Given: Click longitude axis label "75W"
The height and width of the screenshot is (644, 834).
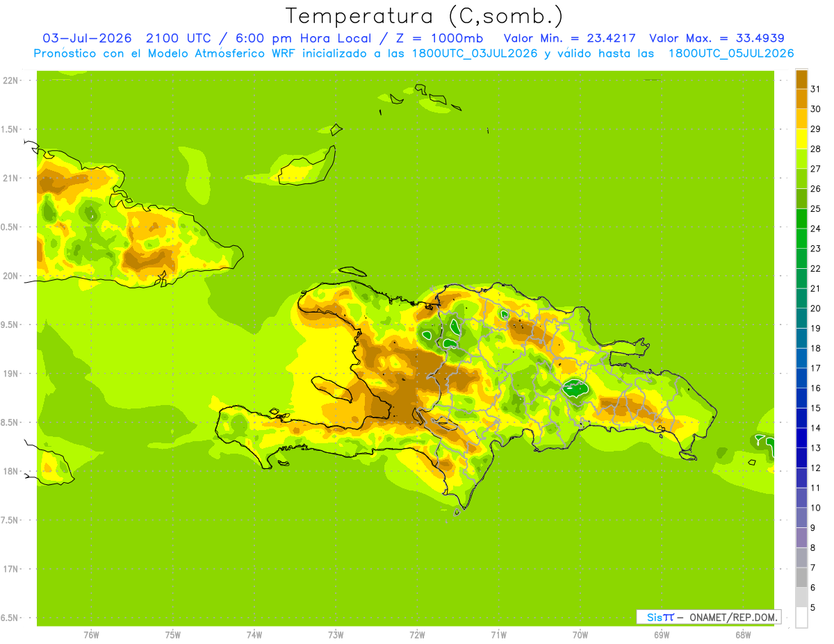Looking at the screenshot, I should point(173,635).
